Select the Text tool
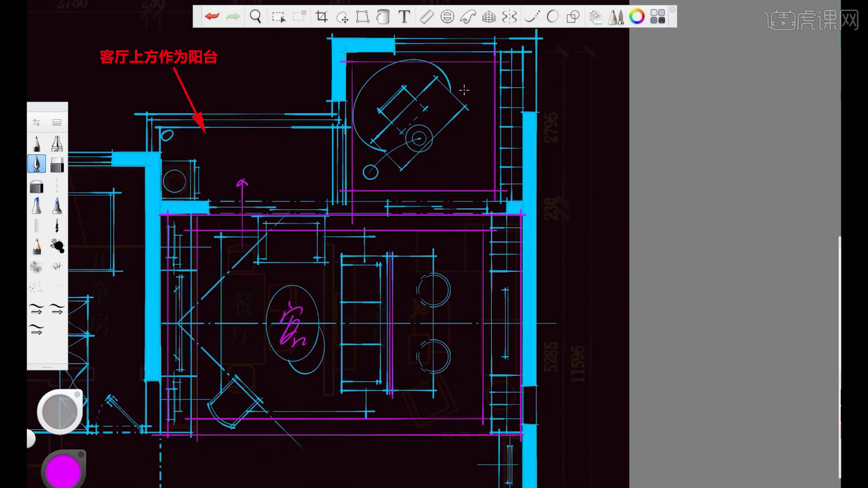Screen dimensions: 868x488 coord(404,17)
